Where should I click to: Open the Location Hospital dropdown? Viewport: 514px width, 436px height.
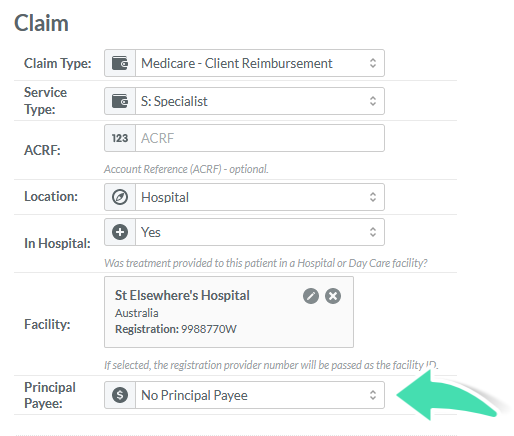tap(260, 197)
